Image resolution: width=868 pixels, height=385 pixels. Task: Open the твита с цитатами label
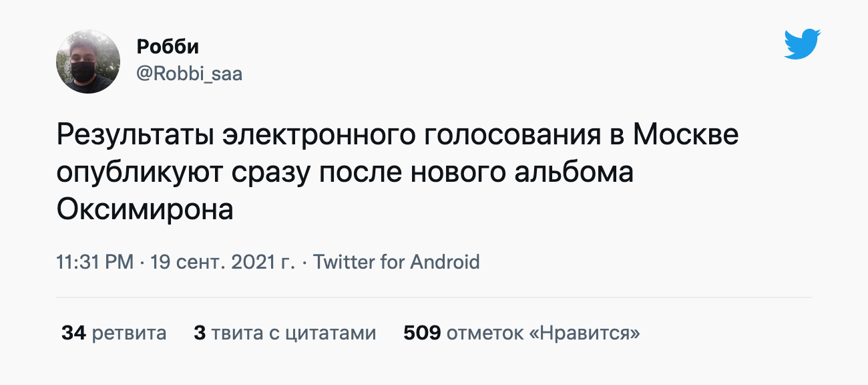click(294, 333)
